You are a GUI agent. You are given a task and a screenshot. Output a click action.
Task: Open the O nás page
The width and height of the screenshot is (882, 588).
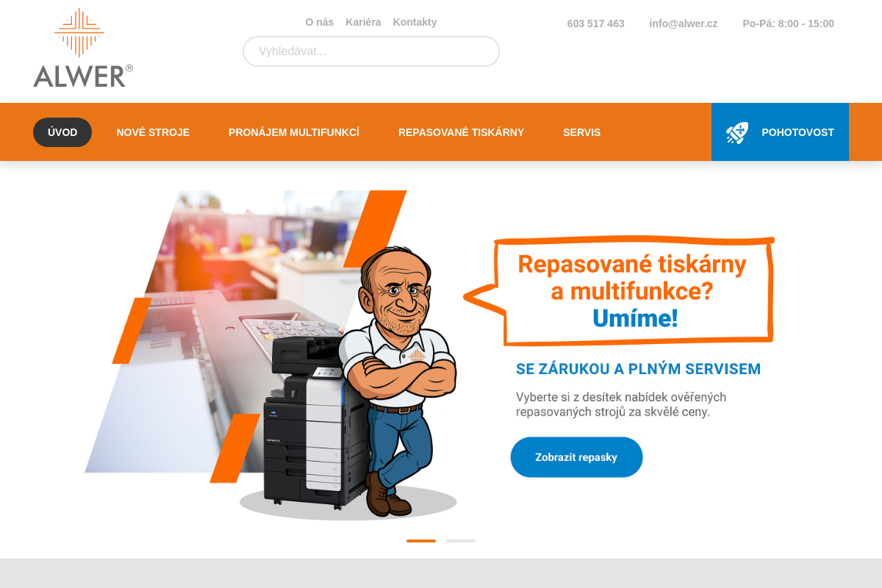(x=320, y=22)
